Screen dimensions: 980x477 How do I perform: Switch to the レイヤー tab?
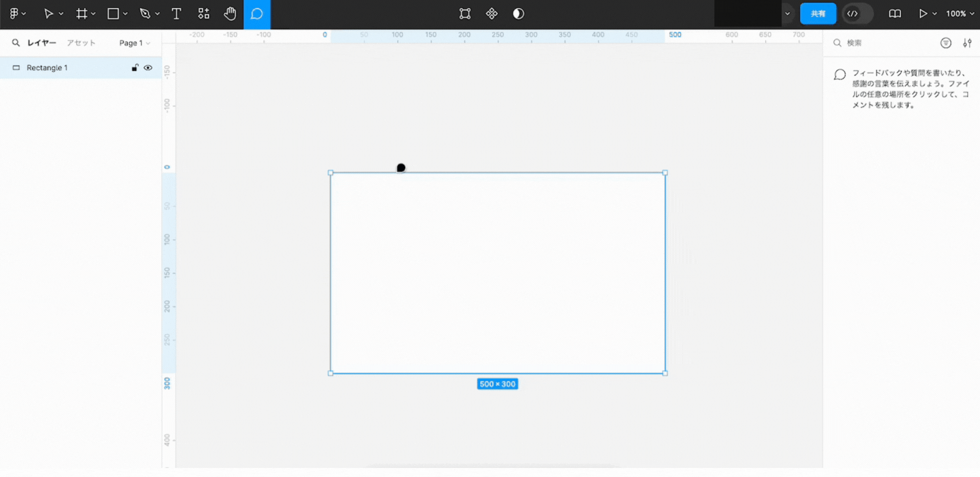click(42, 43)
